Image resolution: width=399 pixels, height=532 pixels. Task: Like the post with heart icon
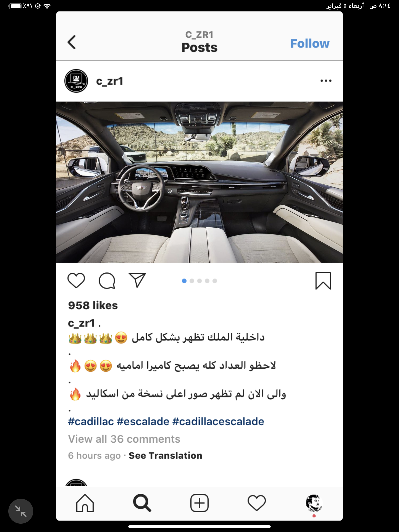point(76,281)
